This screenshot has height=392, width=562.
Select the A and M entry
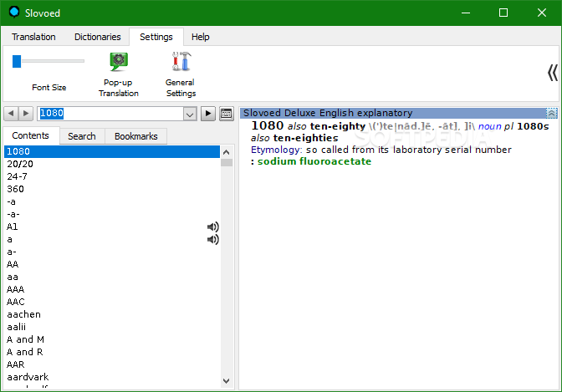coord(112,339)
